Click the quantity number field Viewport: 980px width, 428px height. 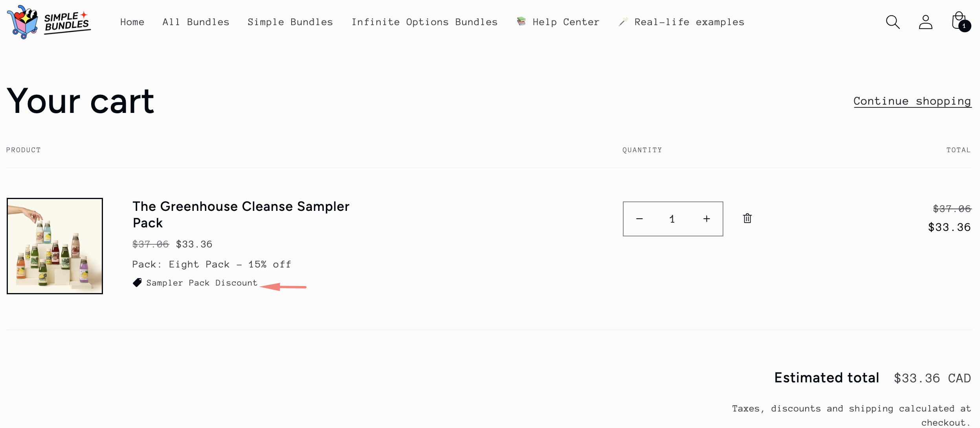tap(672, 219)
